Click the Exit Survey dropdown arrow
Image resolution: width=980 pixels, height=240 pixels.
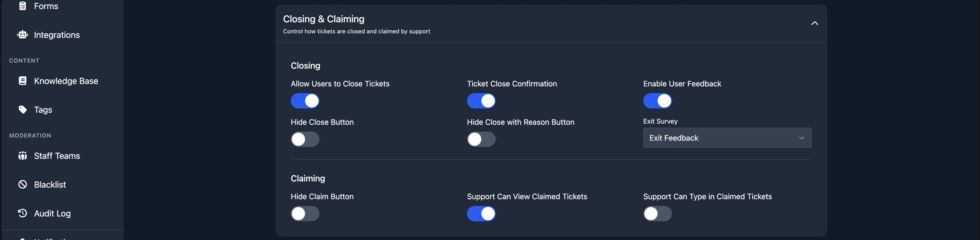click(801, 138)
